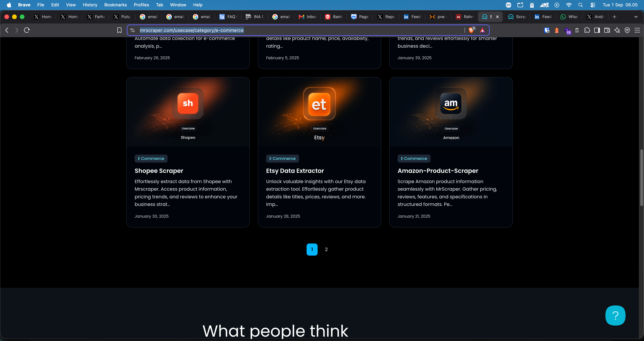This screenshot has width=644, height=341.
Task: Open the Window menu
Action: click(178, 5)
